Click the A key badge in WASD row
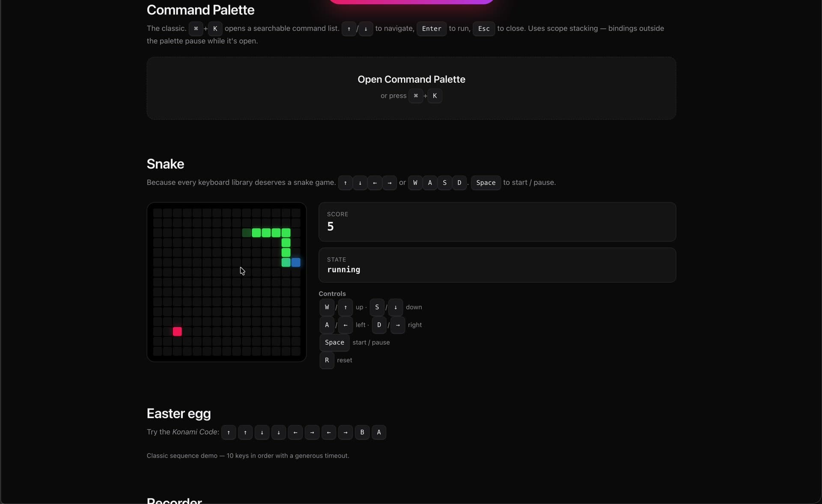The image size is (822, 504). (430, 183)
